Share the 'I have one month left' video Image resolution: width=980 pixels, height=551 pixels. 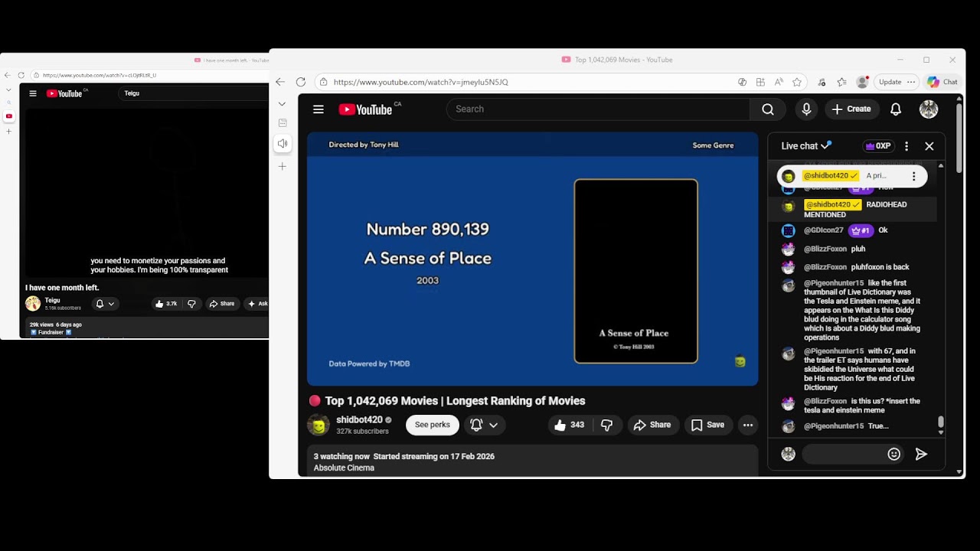(222, 304)
